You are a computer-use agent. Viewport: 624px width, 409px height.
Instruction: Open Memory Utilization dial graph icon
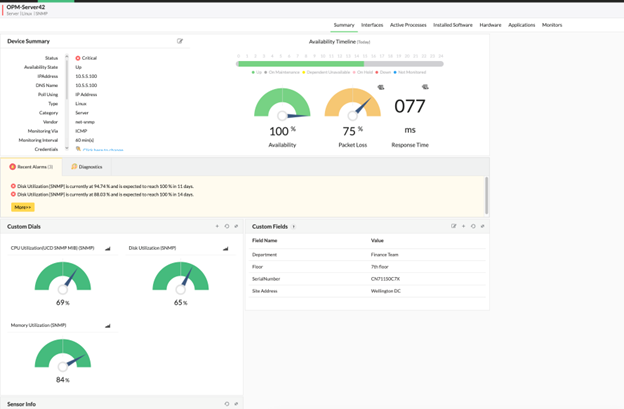point(108,325)
